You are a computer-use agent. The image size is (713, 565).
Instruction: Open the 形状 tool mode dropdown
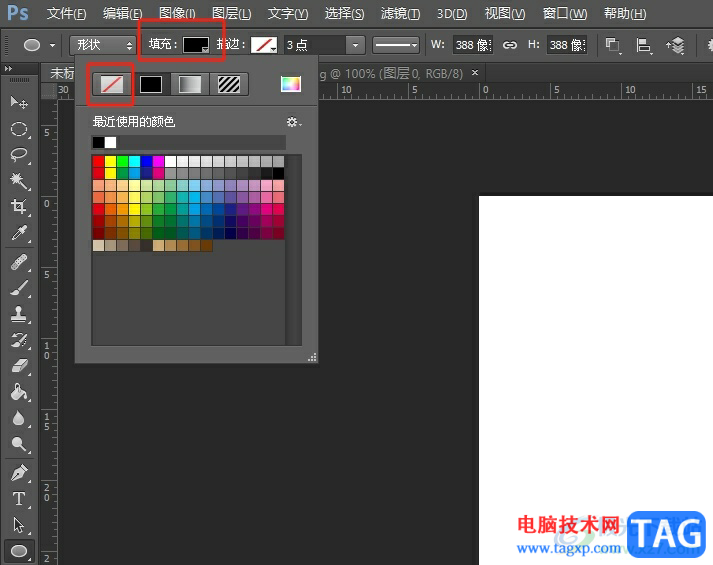103,45
